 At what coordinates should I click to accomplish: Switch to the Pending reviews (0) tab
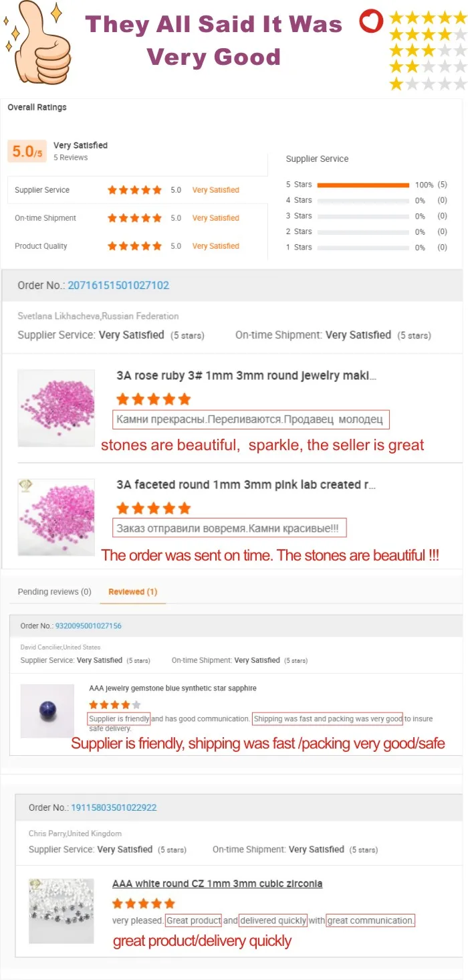pyautogui.click(x=54, y=592)
